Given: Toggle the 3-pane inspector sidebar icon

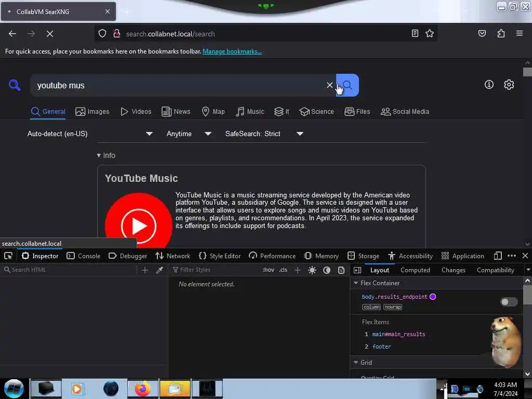Looking at the screenshot, I should point(357,270).
